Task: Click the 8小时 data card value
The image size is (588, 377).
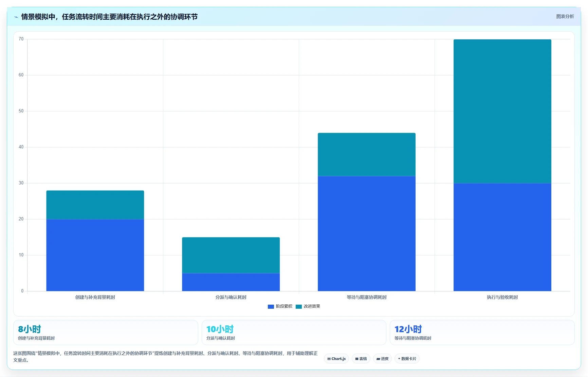Action: coord(30,329)
